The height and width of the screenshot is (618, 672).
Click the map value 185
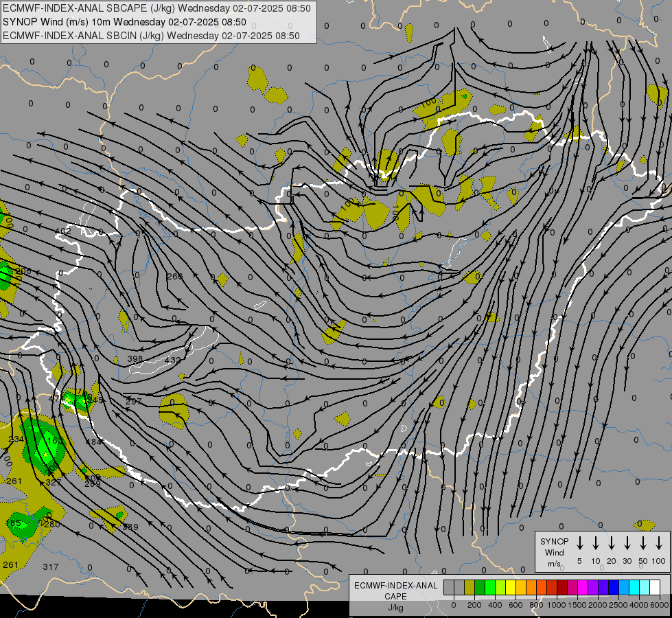13,523
